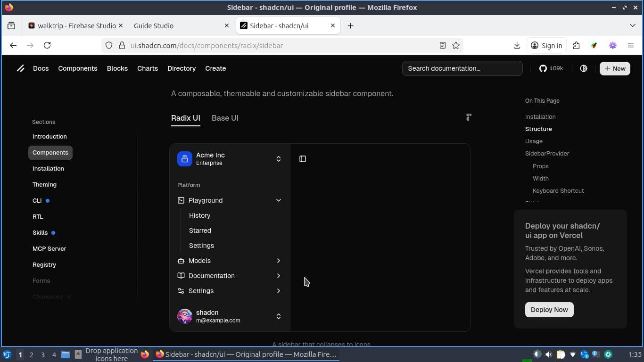Open the Firefox View tab icon

[x=11, y=25]
